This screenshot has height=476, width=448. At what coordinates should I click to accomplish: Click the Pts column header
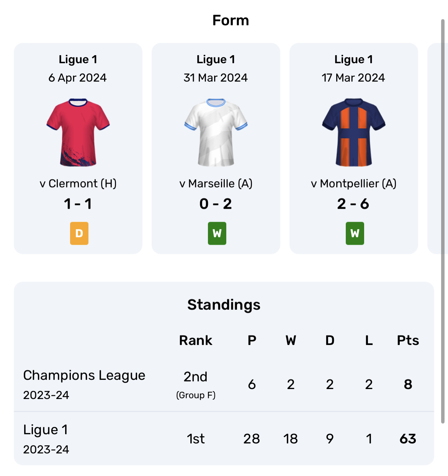coord(408,340)
